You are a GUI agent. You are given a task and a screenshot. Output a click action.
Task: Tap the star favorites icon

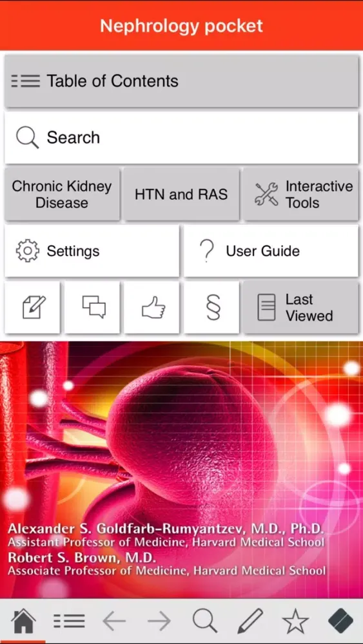[295, 621]
